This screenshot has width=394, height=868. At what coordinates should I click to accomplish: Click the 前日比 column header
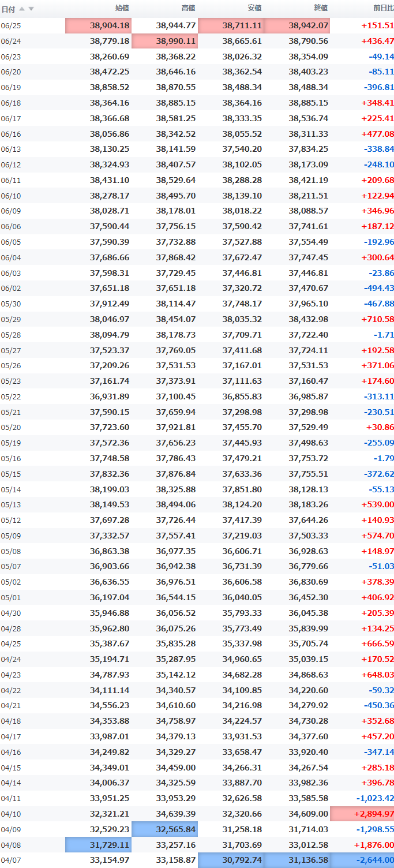pos(384,8)
